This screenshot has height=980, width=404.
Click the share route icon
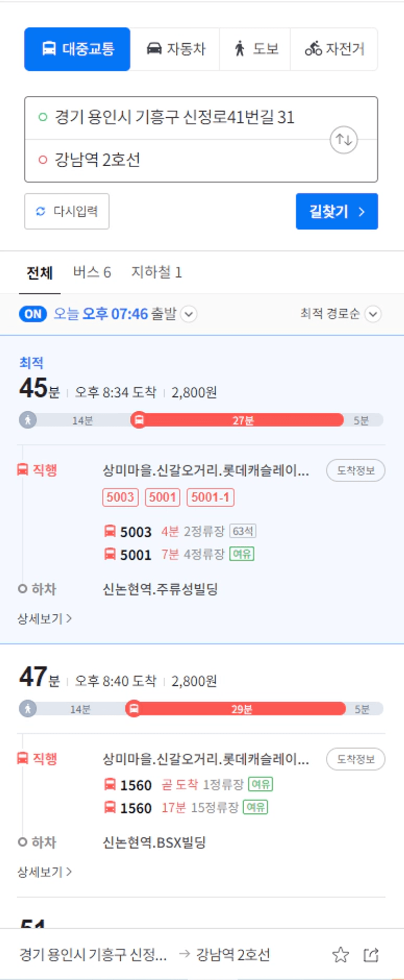pos(371,954)
